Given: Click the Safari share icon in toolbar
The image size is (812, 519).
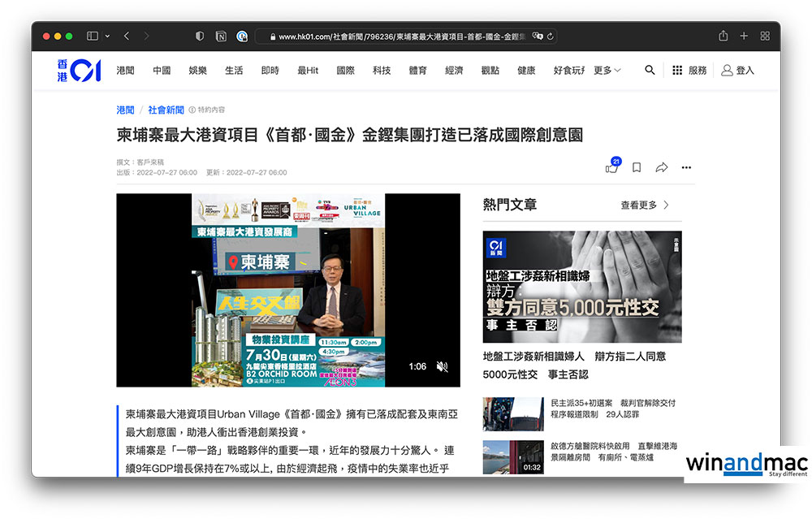Looking at the screenshot, I should 723,37.
